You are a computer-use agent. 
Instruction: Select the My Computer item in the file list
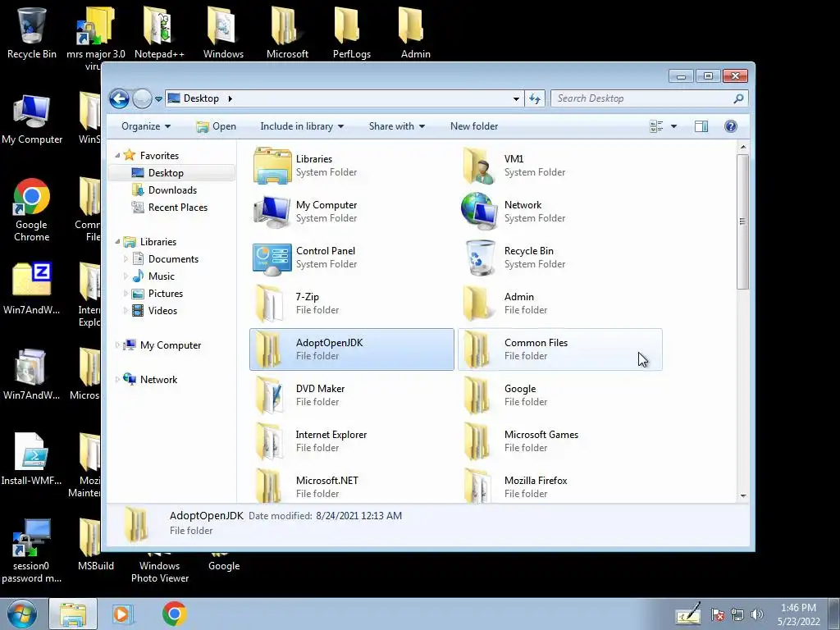tap(351, 212)
